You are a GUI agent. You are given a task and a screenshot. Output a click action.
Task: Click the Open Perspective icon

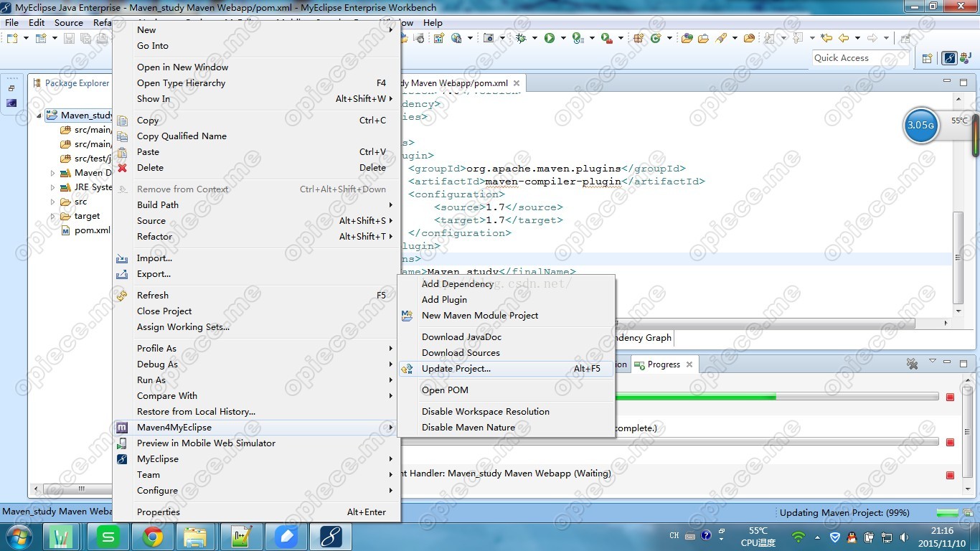pos(926,58)
